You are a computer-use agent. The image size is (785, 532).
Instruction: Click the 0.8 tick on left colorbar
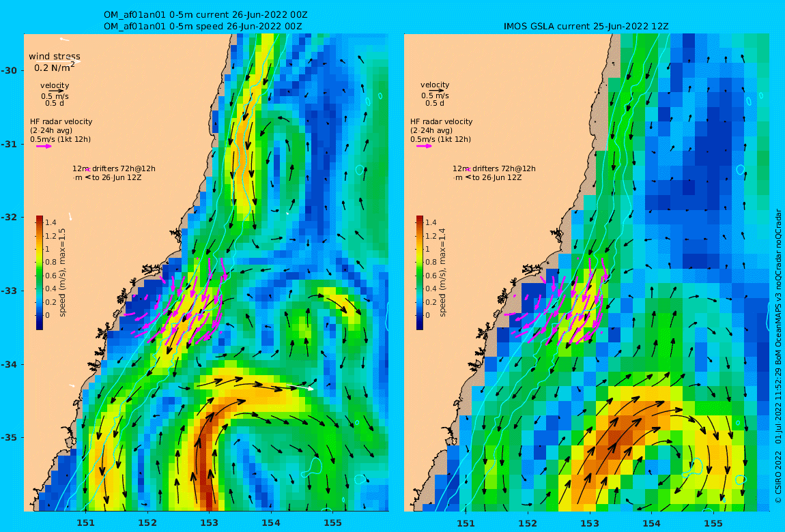click(51, 262)
